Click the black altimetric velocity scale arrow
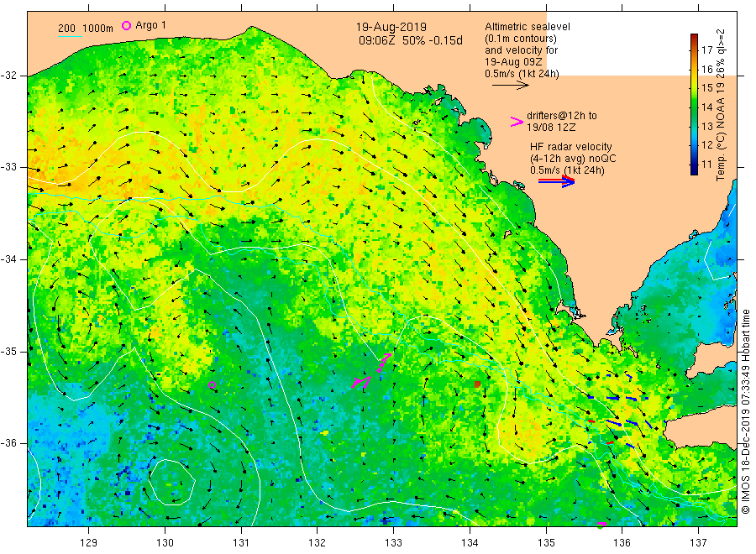The width and height of the screenshot is (756, 554). pyautogui.click(x=510, y=86)
